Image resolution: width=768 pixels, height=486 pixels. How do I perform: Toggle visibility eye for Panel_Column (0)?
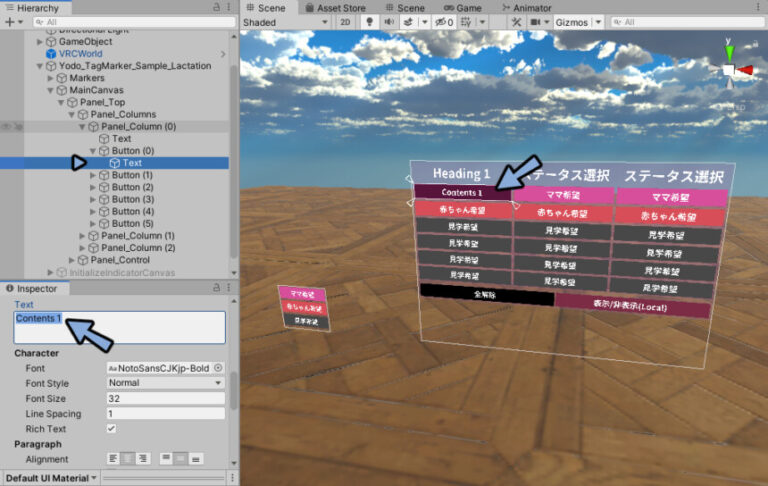[6, 126]
